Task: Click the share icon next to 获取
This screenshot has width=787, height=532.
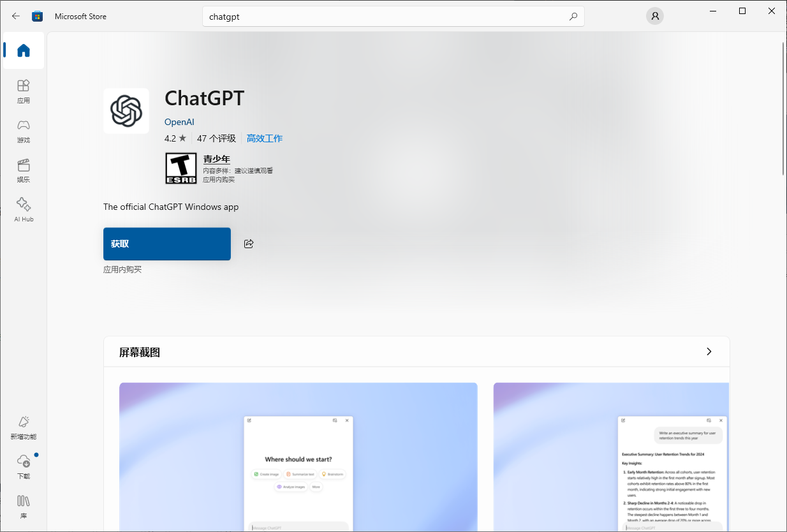Action: [x=249, y=244]
